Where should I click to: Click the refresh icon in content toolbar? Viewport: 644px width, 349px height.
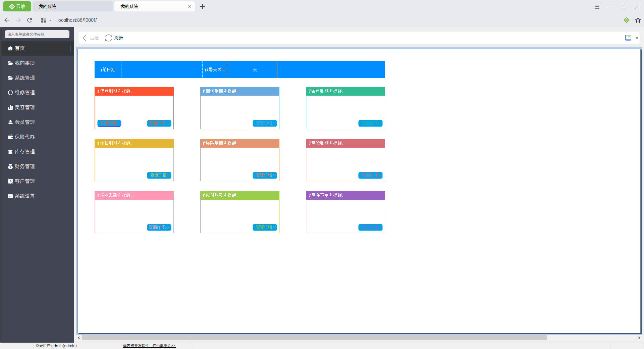pyautogui.click(x=109, y=38)
